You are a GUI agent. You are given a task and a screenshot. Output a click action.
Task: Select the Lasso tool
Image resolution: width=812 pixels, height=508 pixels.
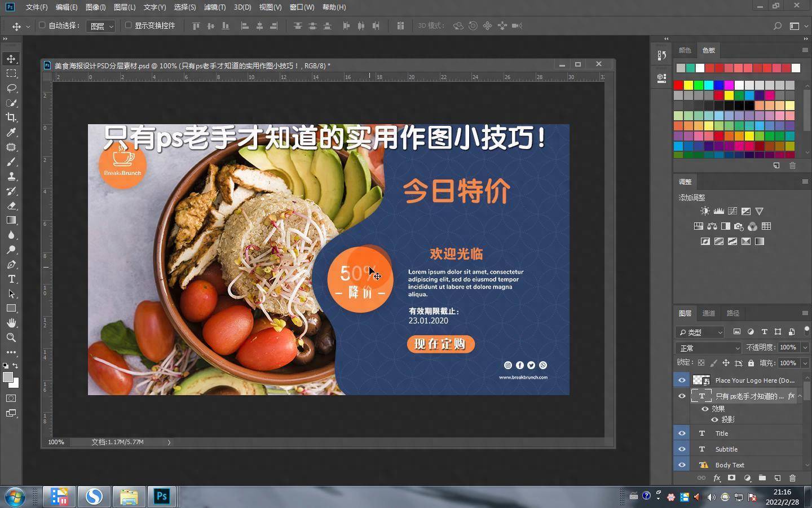pyautogui.click(x=11, y=88)
